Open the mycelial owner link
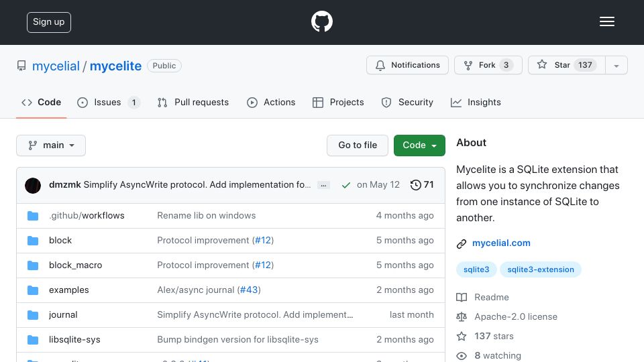Image resolution: width=644 pixels, height=362 pixels. [x=56, y=66]
